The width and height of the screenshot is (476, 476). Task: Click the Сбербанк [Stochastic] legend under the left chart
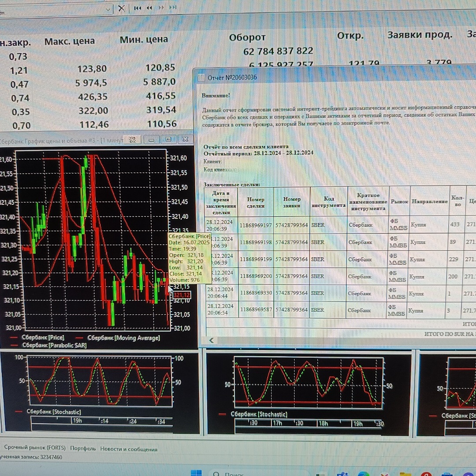[x=54, y=412]
